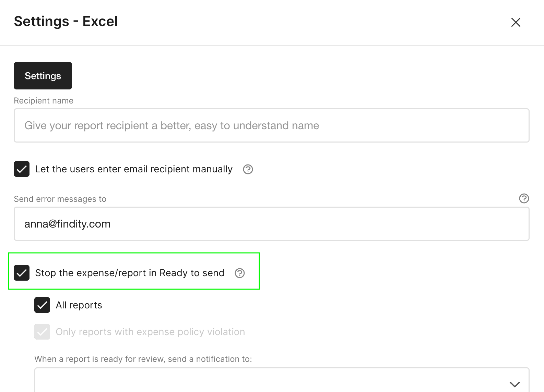Close the Settings - Excel dialog
Viewport: 544px width, 392px height.
[x=516, y=22]
